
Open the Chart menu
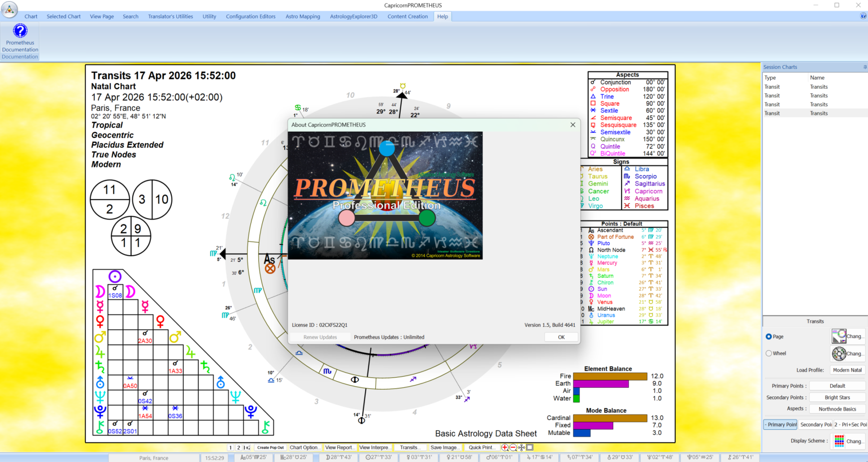(31, 16)
